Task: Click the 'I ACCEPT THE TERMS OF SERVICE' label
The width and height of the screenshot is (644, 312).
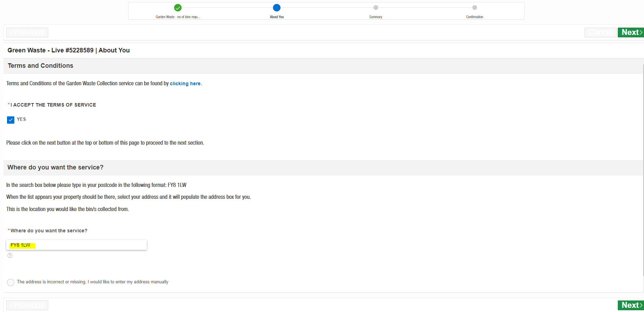Action: 53,105
